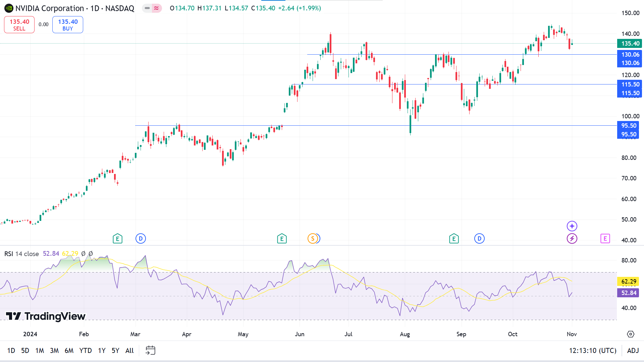The height and width of the screenshot is (362, 644).
Task: Click the dividend D marker in September
Action: [479, 239]
